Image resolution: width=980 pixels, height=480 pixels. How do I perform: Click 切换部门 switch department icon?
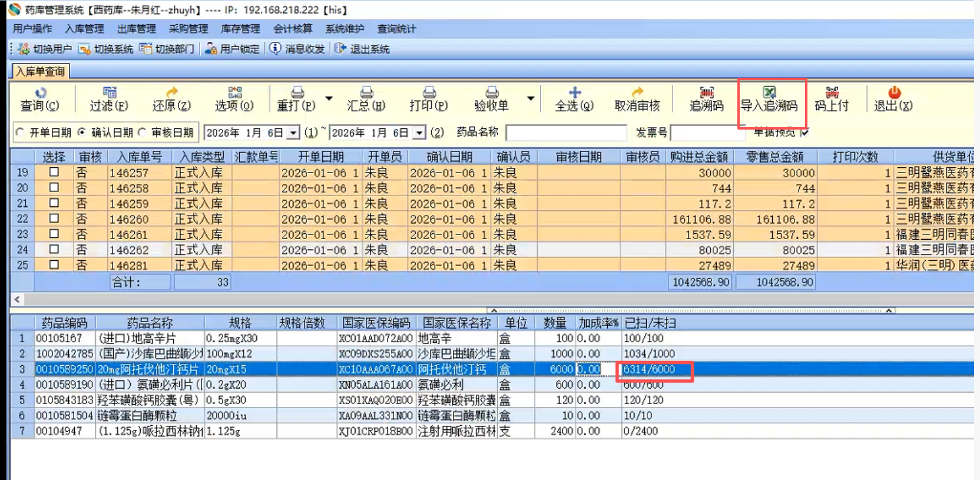point(145,49)
